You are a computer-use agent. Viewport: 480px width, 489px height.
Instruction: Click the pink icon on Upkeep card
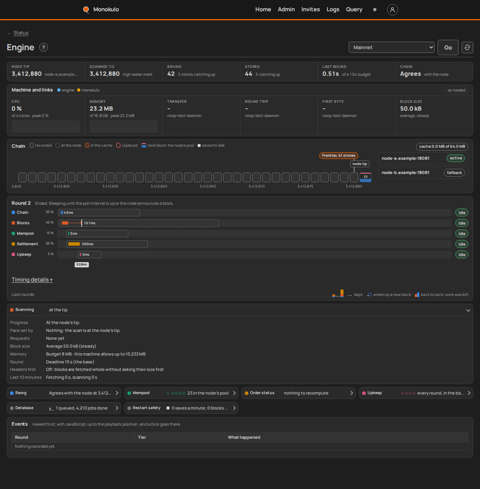pyautogui.click(x=364, y=393)
